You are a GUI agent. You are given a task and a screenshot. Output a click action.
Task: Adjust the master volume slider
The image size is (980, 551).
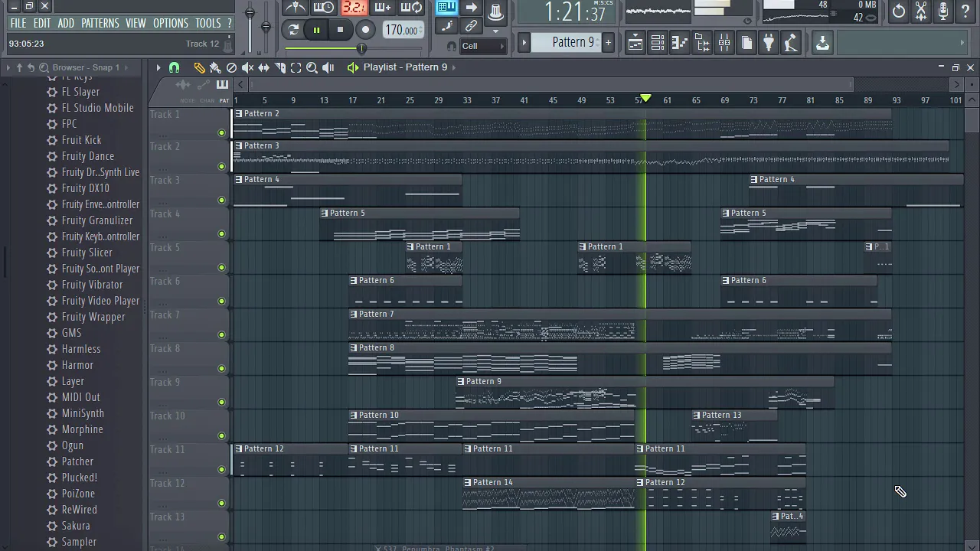coord(250,14)
